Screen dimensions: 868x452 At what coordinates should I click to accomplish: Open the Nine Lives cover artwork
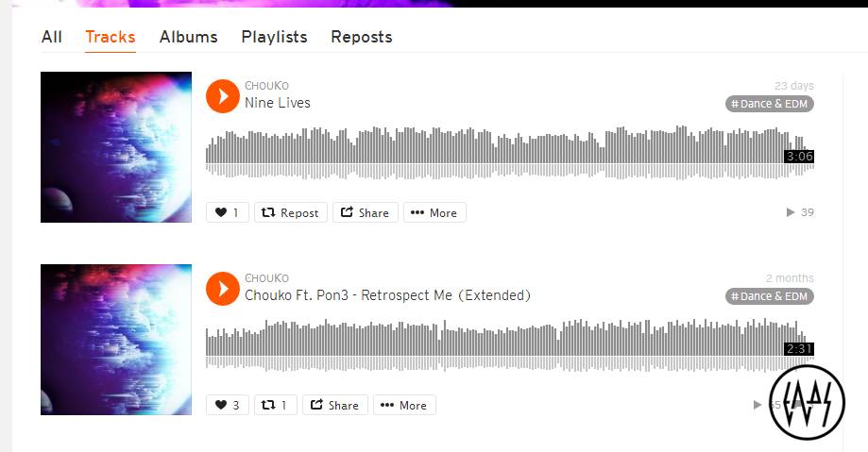(x=116, y=147)
